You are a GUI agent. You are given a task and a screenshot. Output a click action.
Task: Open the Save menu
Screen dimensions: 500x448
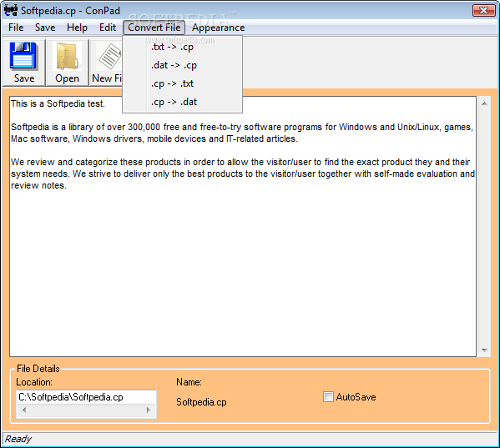pos(45,28)
